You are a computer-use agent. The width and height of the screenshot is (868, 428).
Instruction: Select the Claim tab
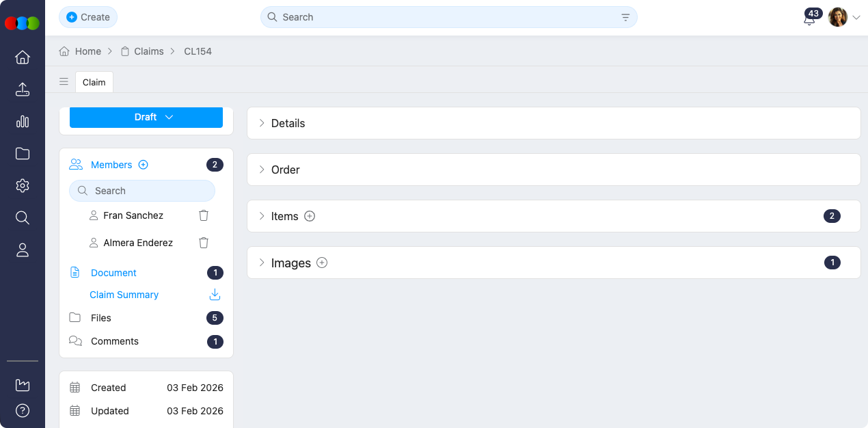(94, 82)
